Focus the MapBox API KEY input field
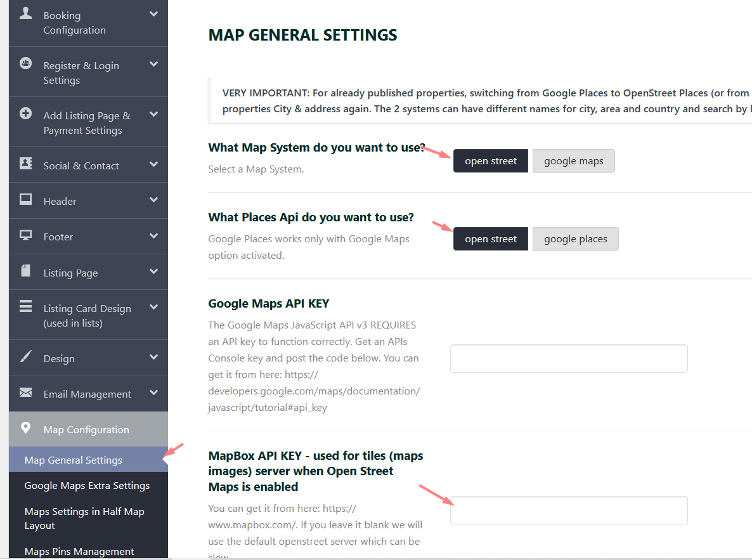This screenshot has width=752, height=560. point(569,511)
